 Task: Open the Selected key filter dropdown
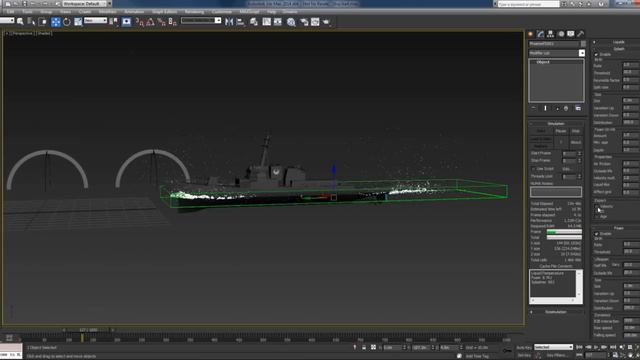tap(553, 347)
